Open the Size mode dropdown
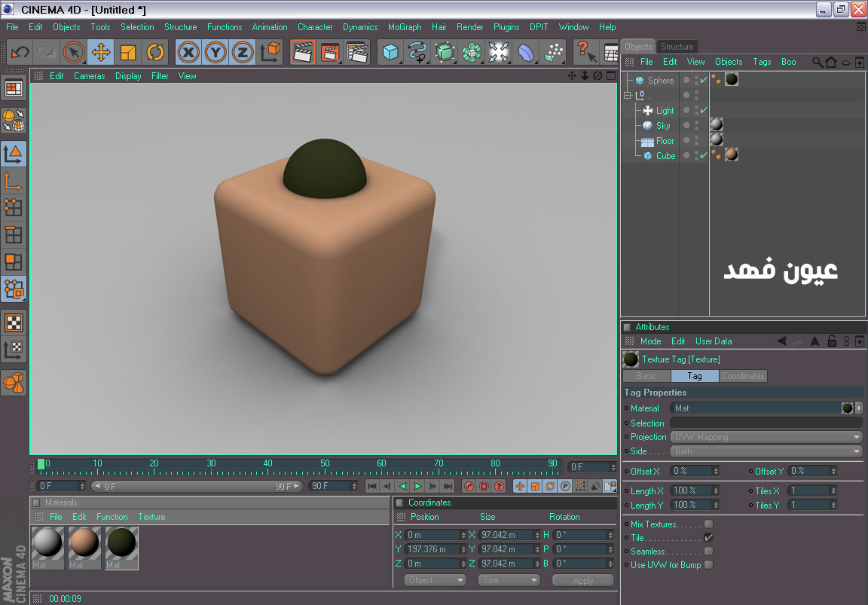 (509, 580)
